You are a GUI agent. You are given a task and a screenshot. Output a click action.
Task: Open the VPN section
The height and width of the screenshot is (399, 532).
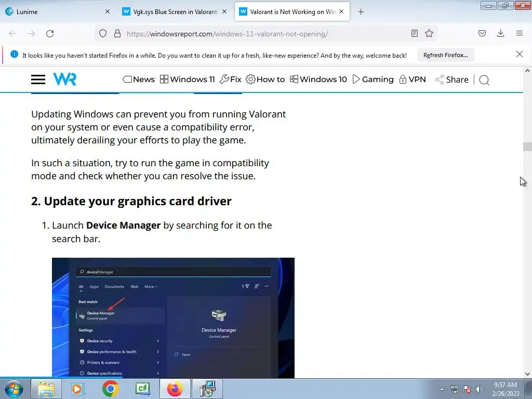[x=412, y=79]
